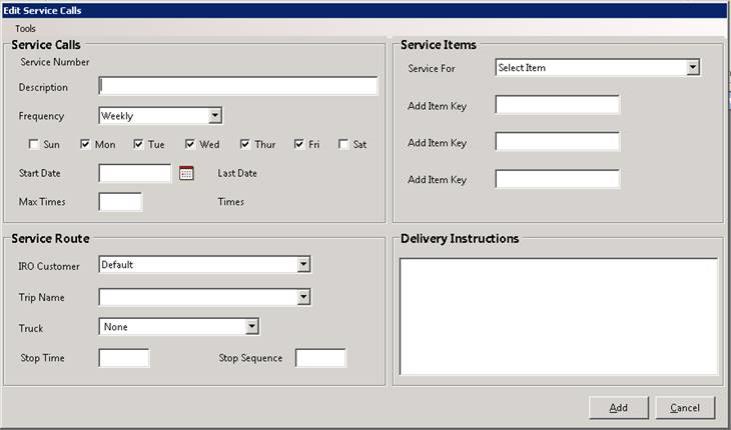Open the calendar picker for Start Date

click(x=186, y=174)
